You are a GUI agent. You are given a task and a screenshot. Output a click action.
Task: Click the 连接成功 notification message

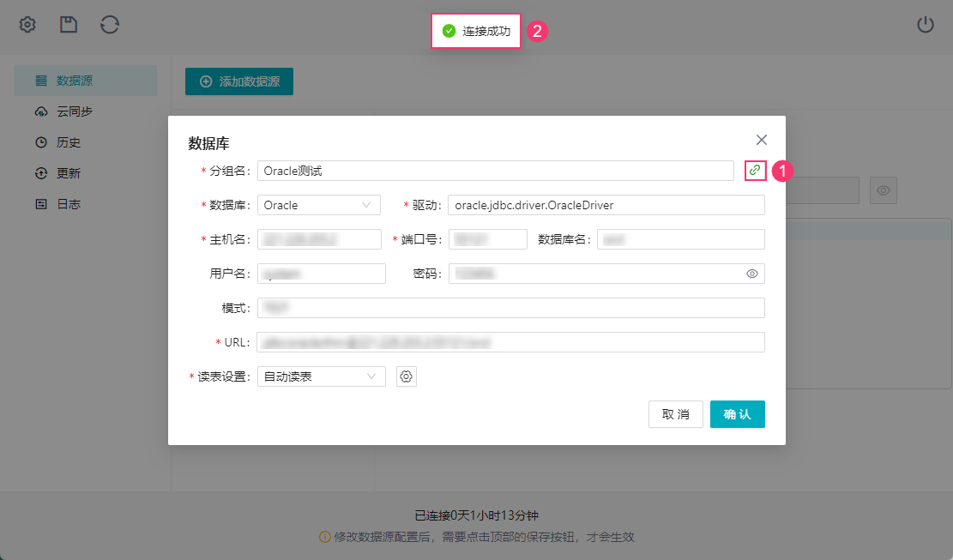click(476, 31)
